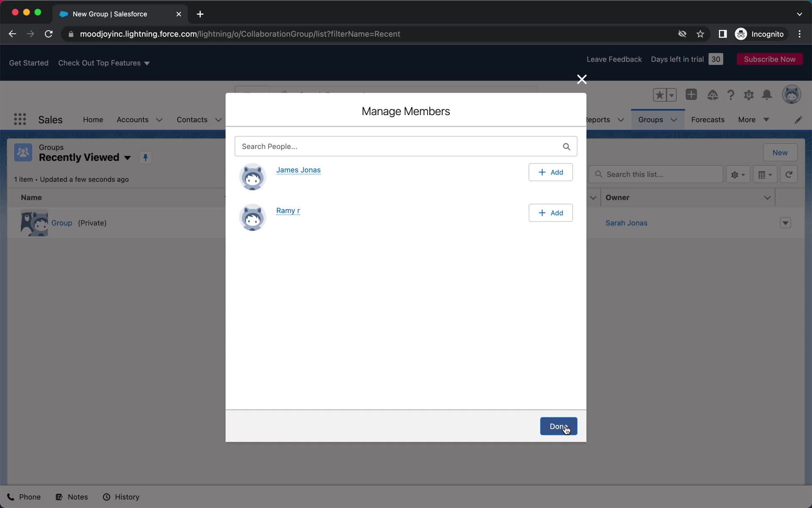Click the Group photo thumbnail
812x508 pixels.
coord(34,223)
